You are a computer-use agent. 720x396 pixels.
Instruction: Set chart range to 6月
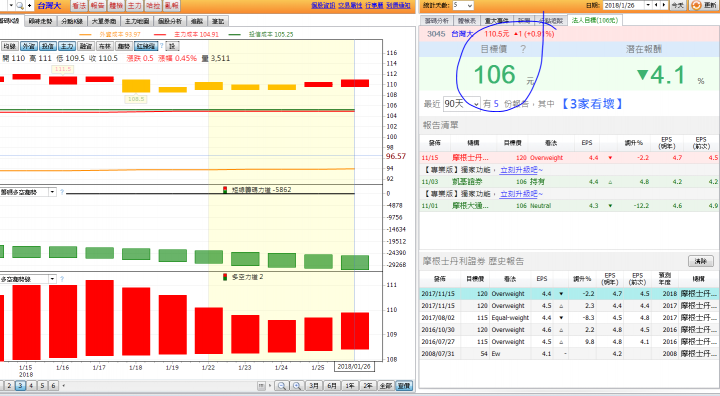332,386
